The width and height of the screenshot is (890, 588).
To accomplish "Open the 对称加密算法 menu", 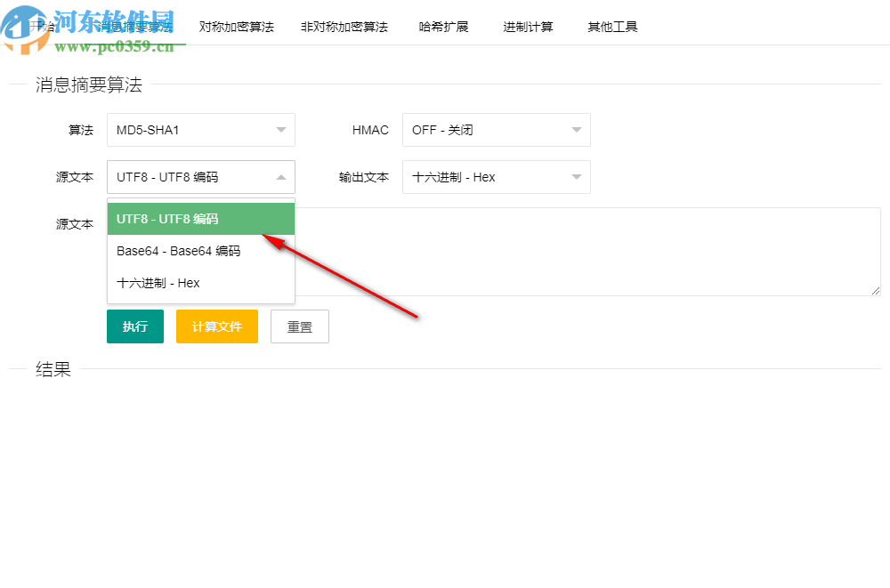I will point(236,27).
